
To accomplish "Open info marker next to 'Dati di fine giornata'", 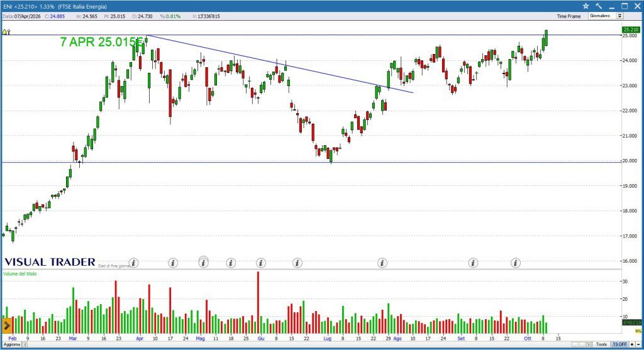I will pos(133,263).
